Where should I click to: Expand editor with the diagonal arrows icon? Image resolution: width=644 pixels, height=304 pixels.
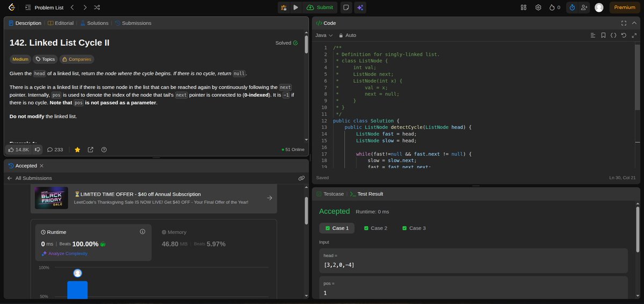tap(634, 35)
